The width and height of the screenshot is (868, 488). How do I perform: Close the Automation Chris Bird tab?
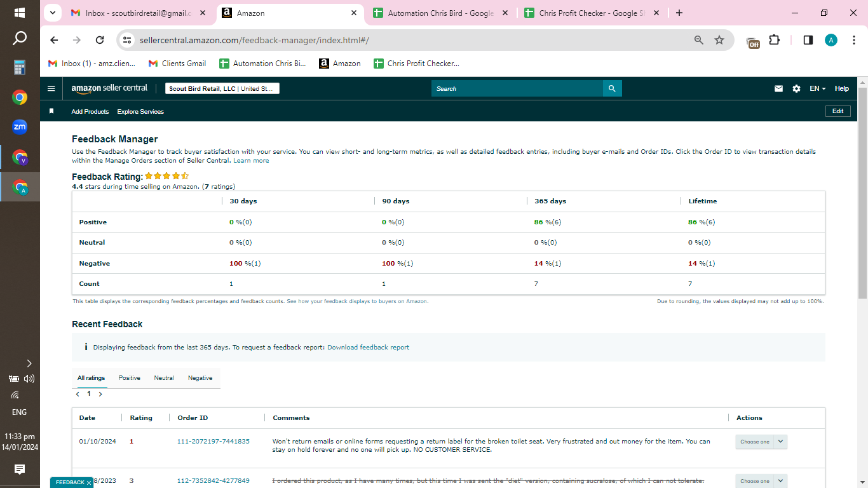tap(505, 13)
